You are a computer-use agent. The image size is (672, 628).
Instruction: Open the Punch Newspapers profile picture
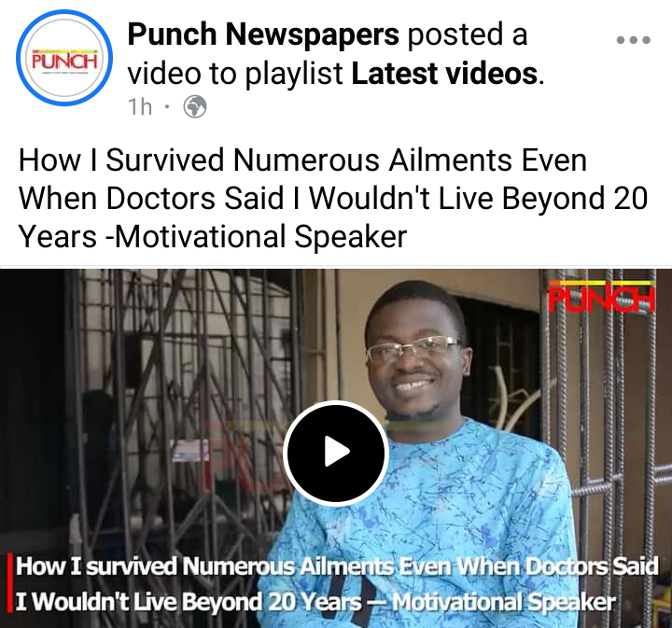(x=64, y=58)
